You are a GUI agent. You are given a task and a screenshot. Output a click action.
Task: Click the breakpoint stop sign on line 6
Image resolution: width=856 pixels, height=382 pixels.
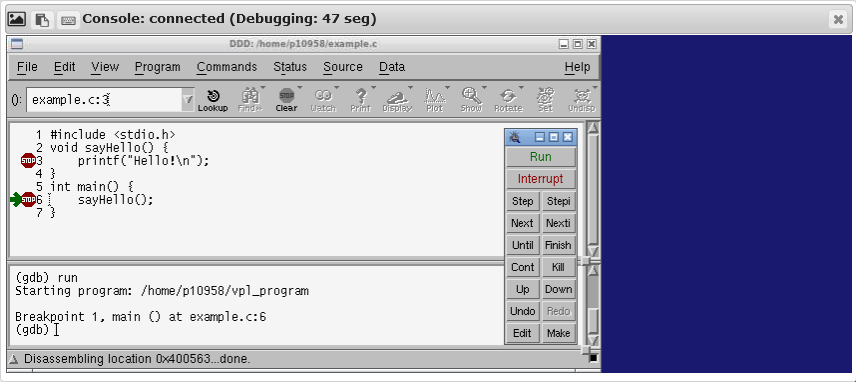point(28,200)
